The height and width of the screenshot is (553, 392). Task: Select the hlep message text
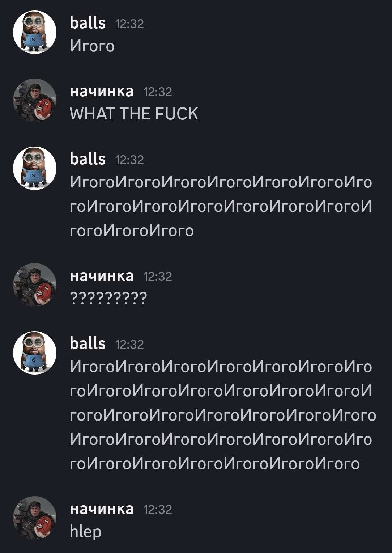pyautogui.click(x=86, y=532)
